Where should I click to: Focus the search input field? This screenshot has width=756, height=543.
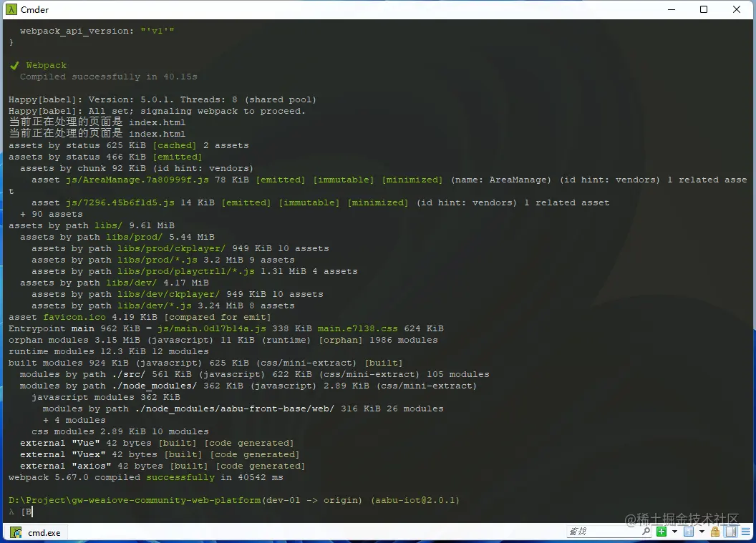604,532
